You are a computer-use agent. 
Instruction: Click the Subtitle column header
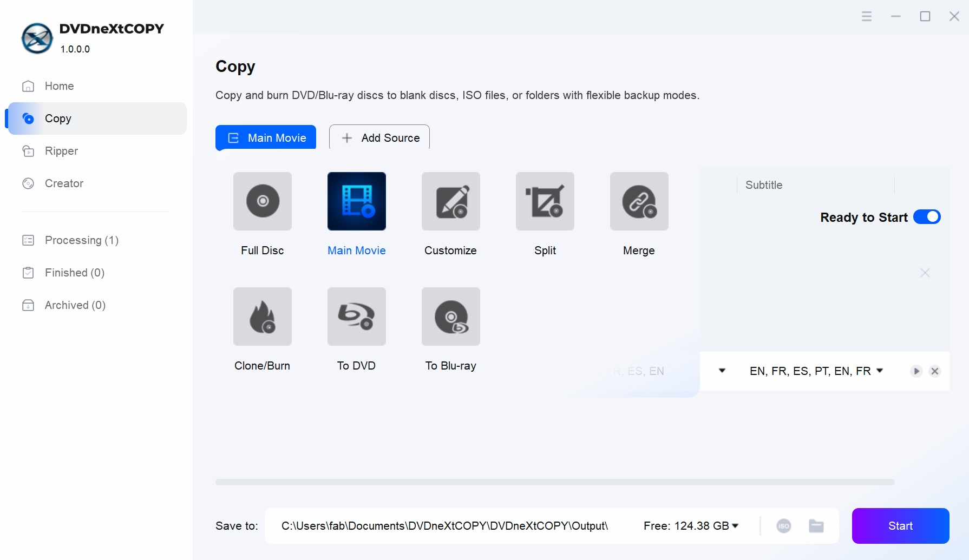[764, 185]
